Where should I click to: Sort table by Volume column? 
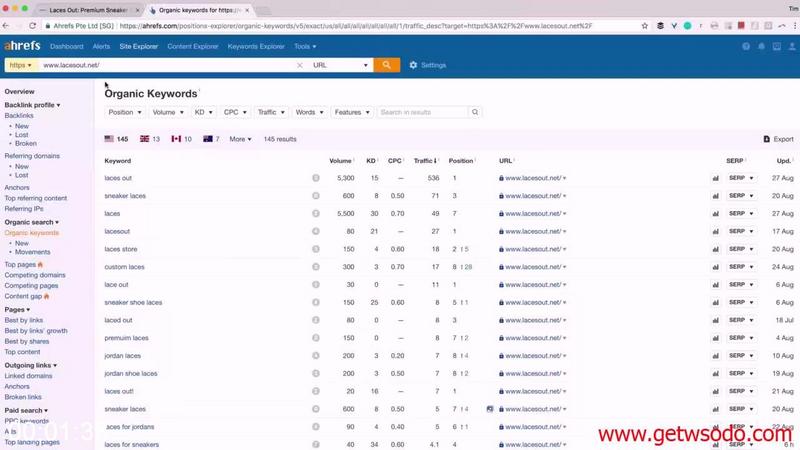(341, 160)
